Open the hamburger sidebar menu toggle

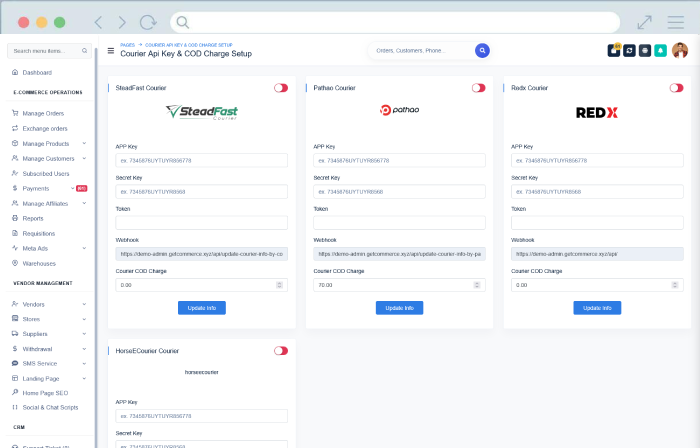[x=111, y=51]
